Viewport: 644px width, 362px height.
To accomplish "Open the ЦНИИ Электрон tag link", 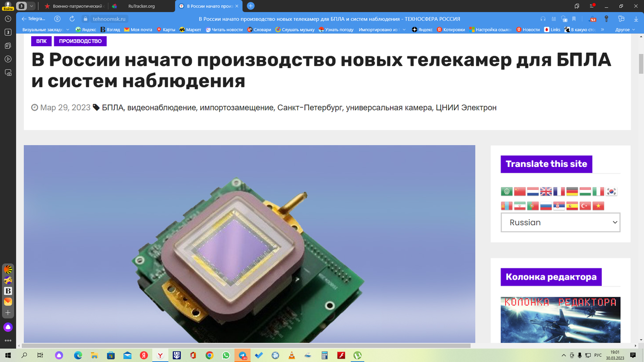I will tap(466, 108).
